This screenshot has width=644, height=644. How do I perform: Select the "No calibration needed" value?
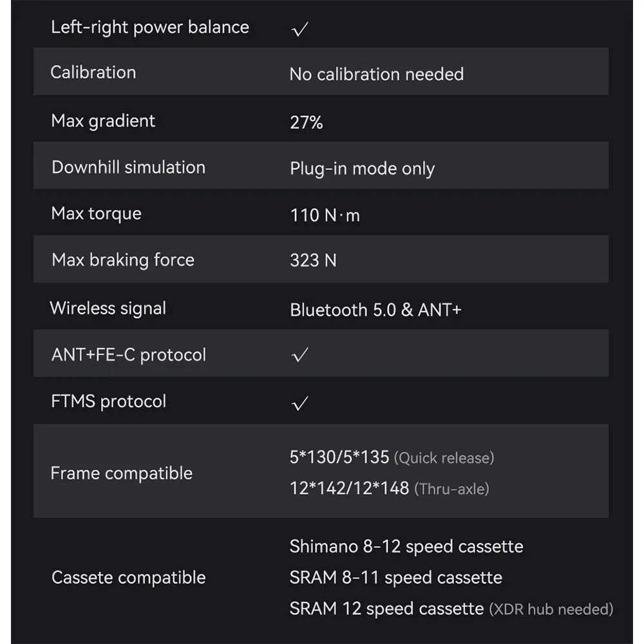(376, 74)
